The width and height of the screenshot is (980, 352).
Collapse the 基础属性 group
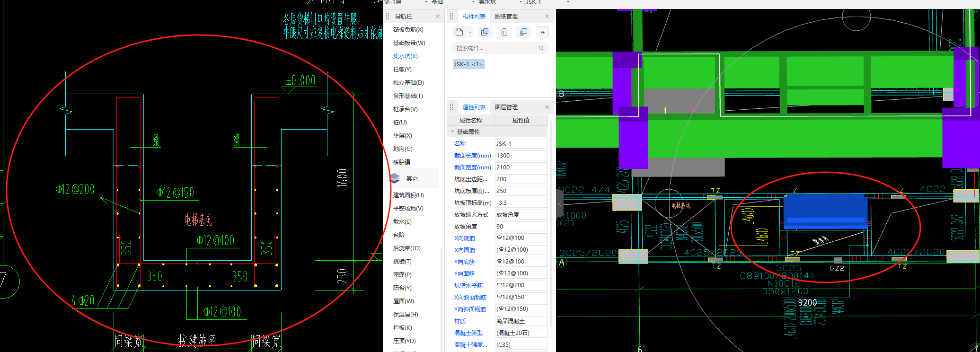pyautogui.click(x=452, y=132)
